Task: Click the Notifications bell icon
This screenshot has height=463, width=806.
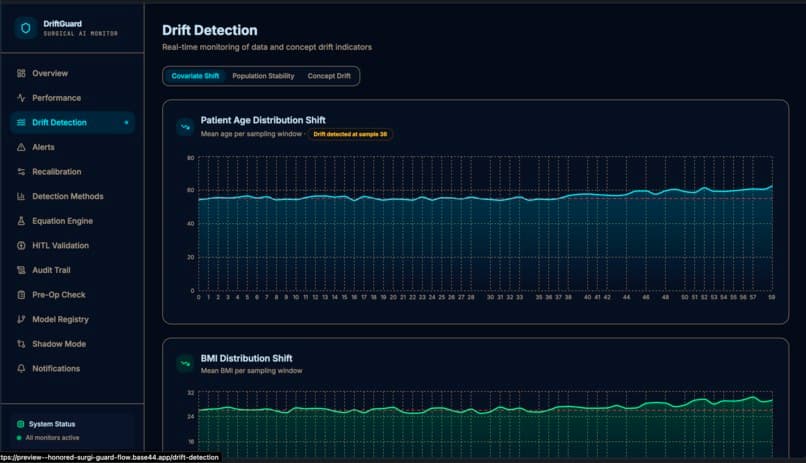Action: pos(21,368)
